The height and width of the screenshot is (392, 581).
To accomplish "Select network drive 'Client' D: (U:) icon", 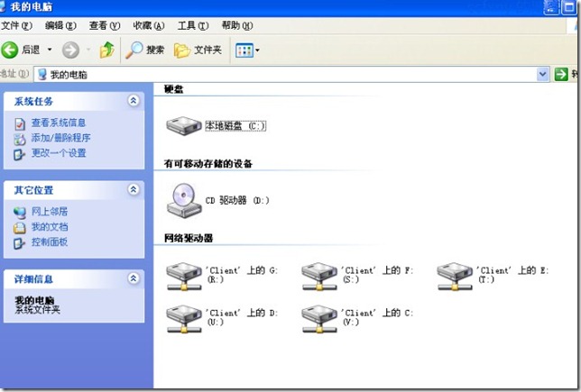I will pos(184,319).
